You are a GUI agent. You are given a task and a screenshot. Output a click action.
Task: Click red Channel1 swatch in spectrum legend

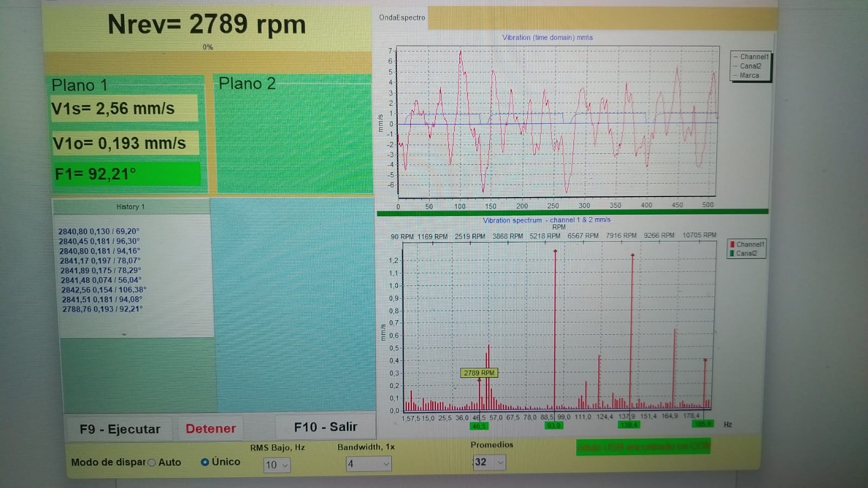[732, 244]
